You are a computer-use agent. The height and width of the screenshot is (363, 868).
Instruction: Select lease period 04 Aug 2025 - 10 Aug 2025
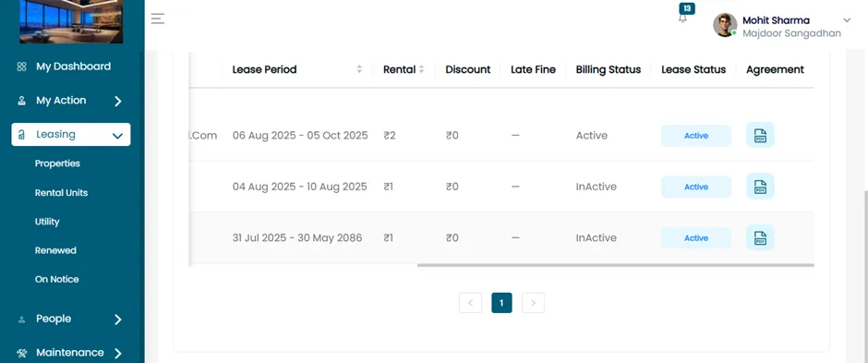pos(299,187)
